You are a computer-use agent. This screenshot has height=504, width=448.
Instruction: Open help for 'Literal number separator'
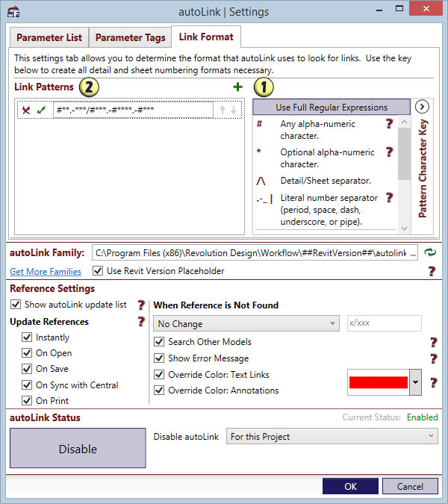(389, 197)
